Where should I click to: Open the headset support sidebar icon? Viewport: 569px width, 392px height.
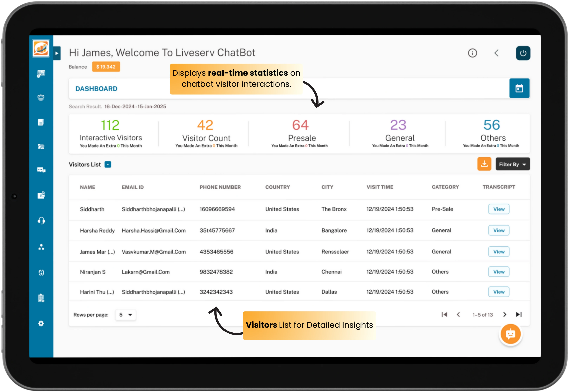[x=41, y=221]
